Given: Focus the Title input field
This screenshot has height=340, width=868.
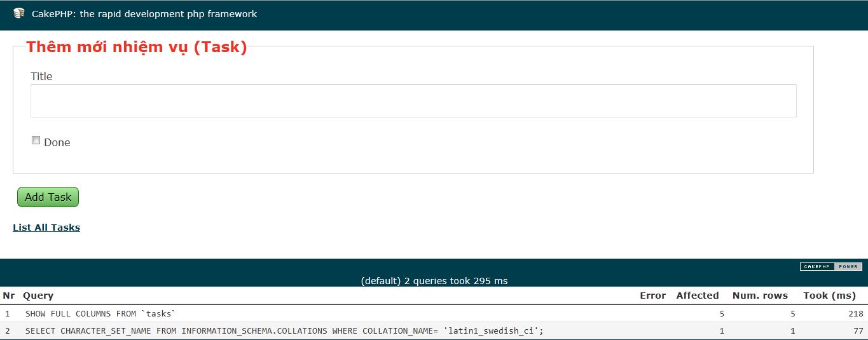Looking at the screenshot, I should tap(413, 101).
